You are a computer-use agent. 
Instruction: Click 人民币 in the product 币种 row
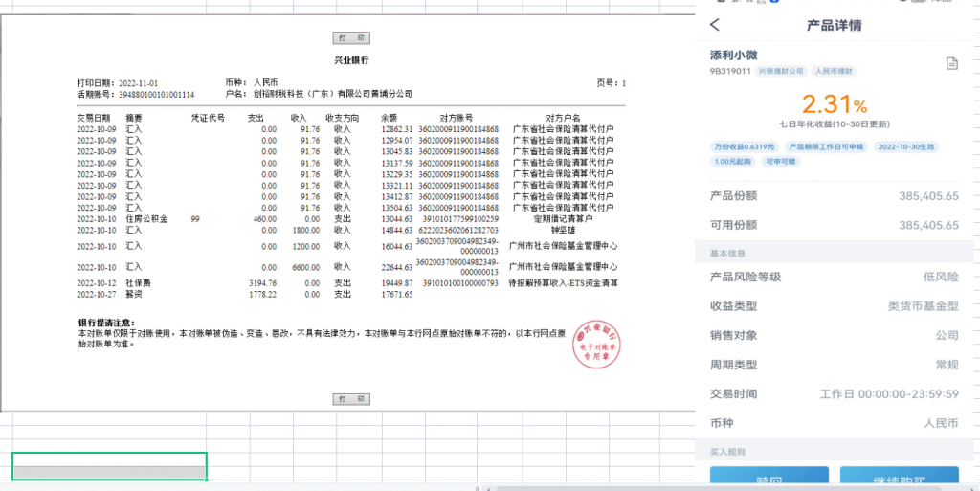942,423
